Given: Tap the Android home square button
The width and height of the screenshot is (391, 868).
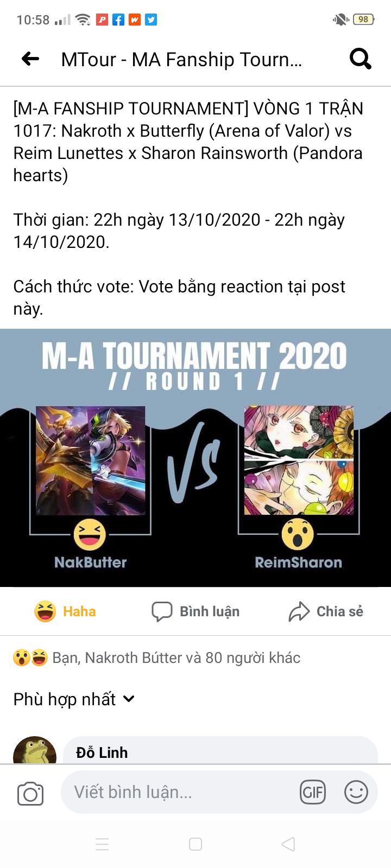Looking at the screenshot, I should click(x=195, y=844).
